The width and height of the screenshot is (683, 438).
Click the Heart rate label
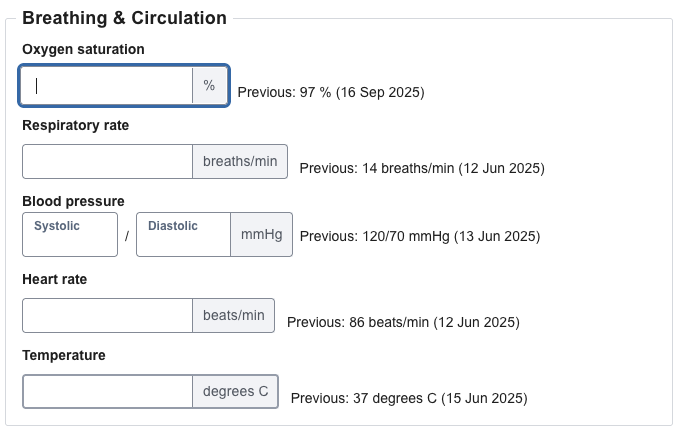point(54,279)
